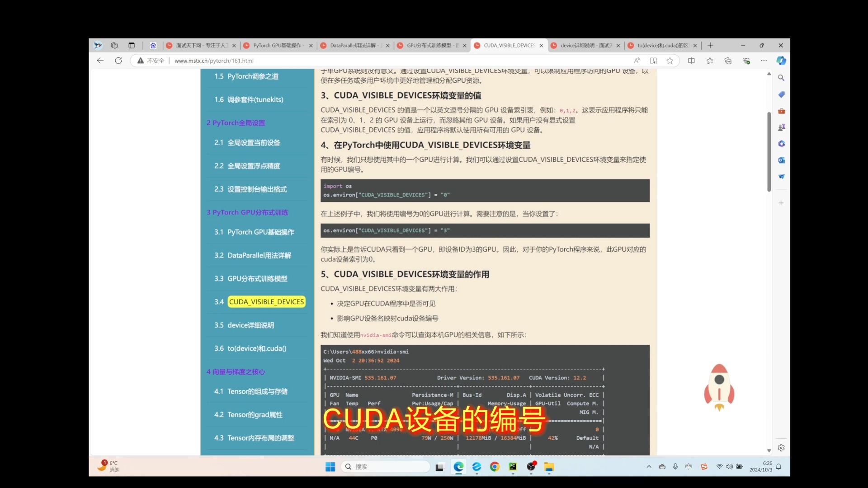Screen dimensions: 868x488
Task: Open Edge settings and more menu
Action: (764, 61)
